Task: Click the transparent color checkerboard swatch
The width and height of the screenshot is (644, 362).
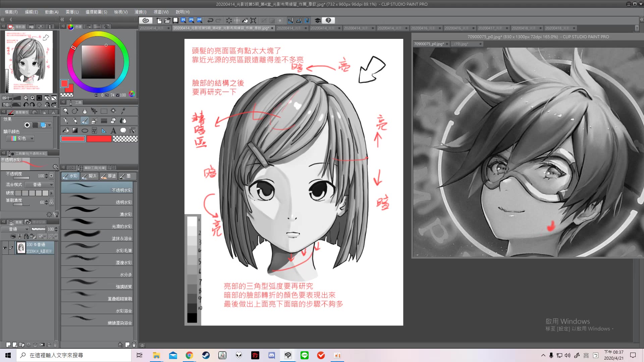Action: point(125,139)
